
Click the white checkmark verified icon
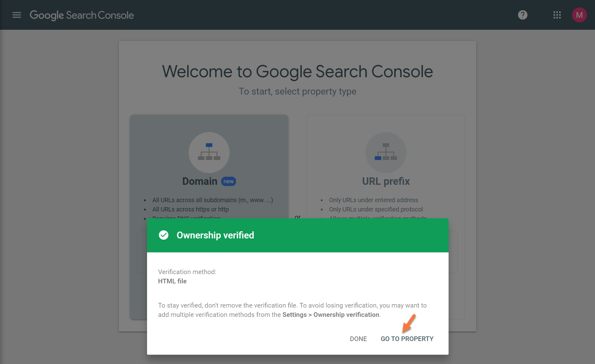(x=163, y=235)
